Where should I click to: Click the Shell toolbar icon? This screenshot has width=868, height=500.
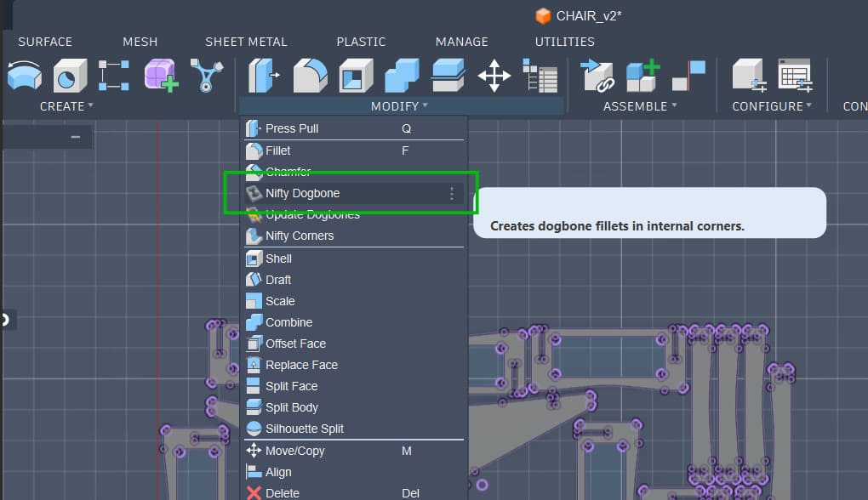[x=356, y=75]
